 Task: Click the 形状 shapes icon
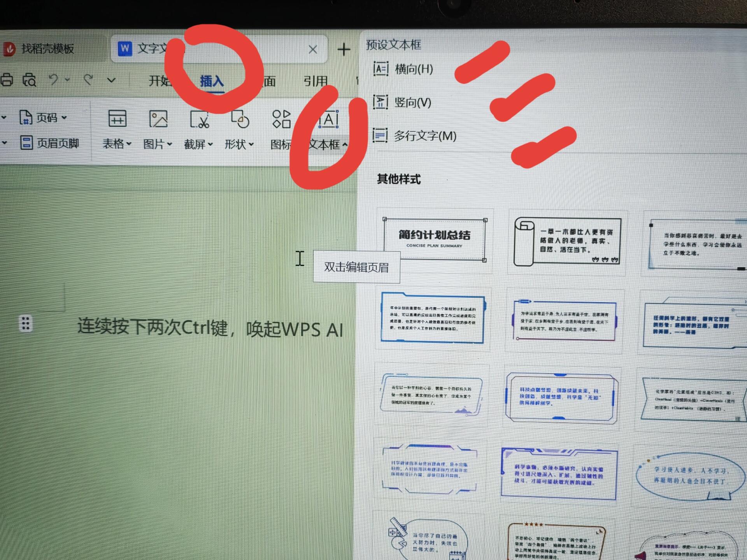click(240, 119)
